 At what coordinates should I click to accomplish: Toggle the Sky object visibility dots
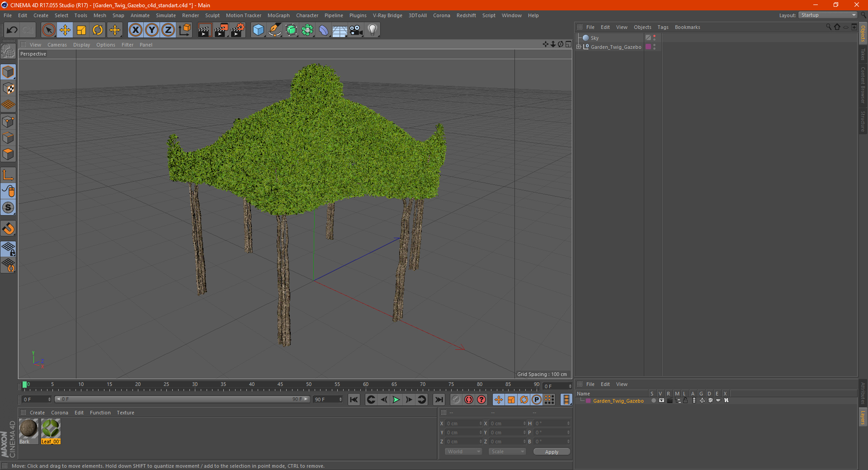[x=654, y=38]
